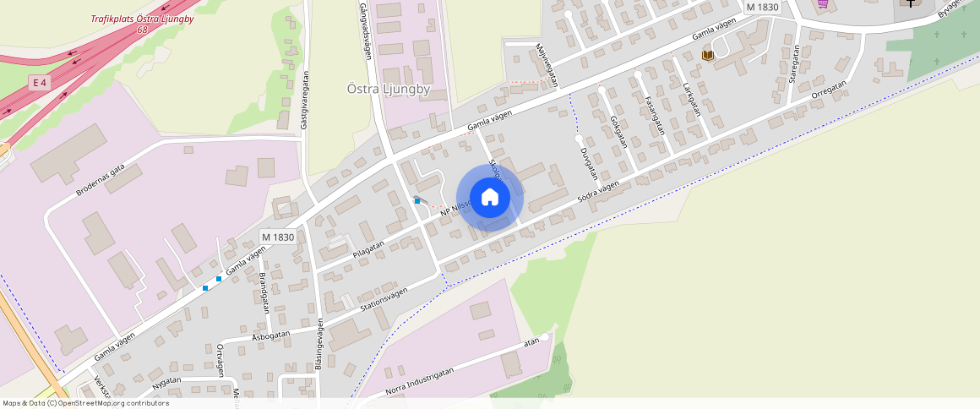This screenshot has height=409, width=980.
Task: Click the purple shopping cart icon
Action: 823,3
